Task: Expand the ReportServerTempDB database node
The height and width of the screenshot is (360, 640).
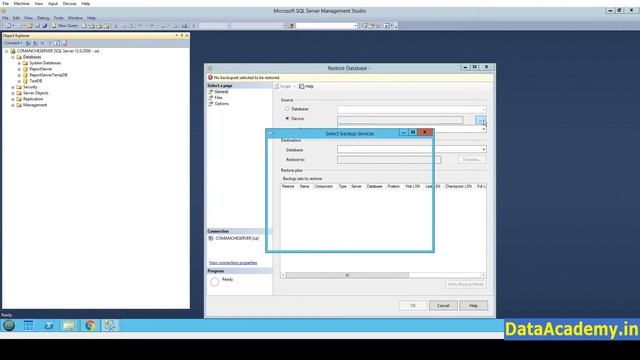Action: pyautogui.click(x=19, y=75)
